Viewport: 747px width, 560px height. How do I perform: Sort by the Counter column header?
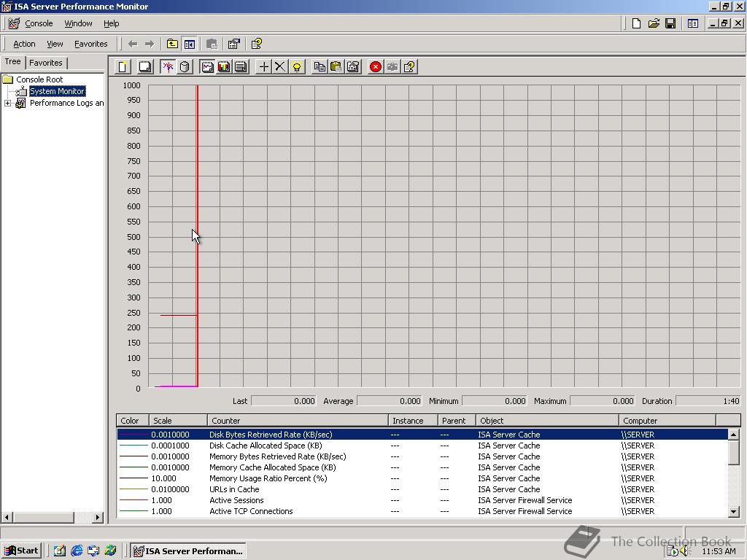298,421
